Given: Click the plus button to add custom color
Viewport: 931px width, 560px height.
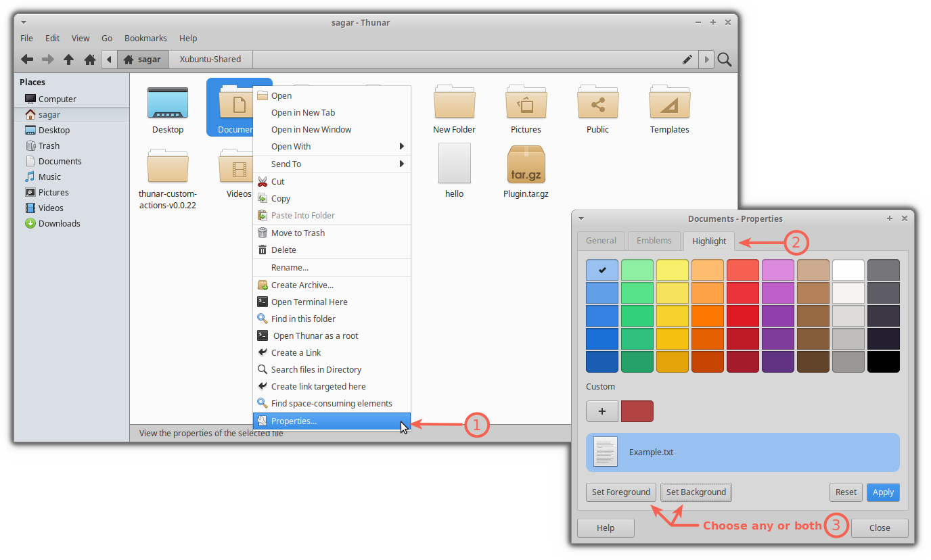Looking at the screenshot, I should 602,411.
